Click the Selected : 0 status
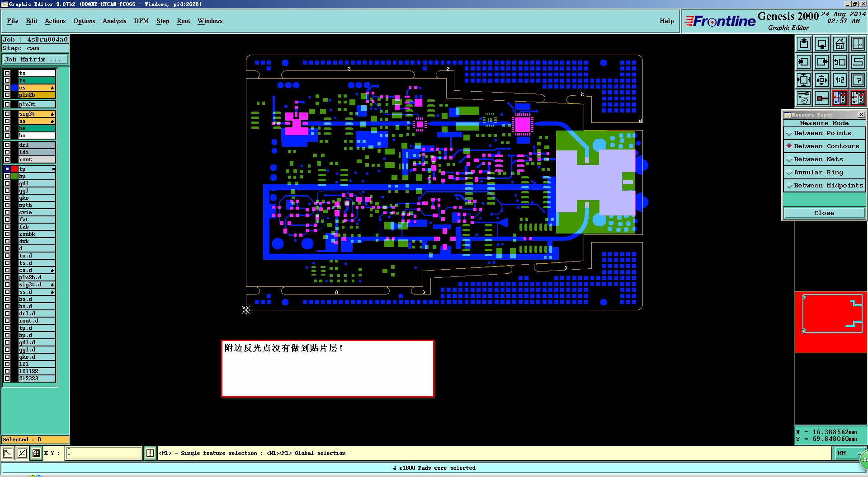 (x=35, y=440)
